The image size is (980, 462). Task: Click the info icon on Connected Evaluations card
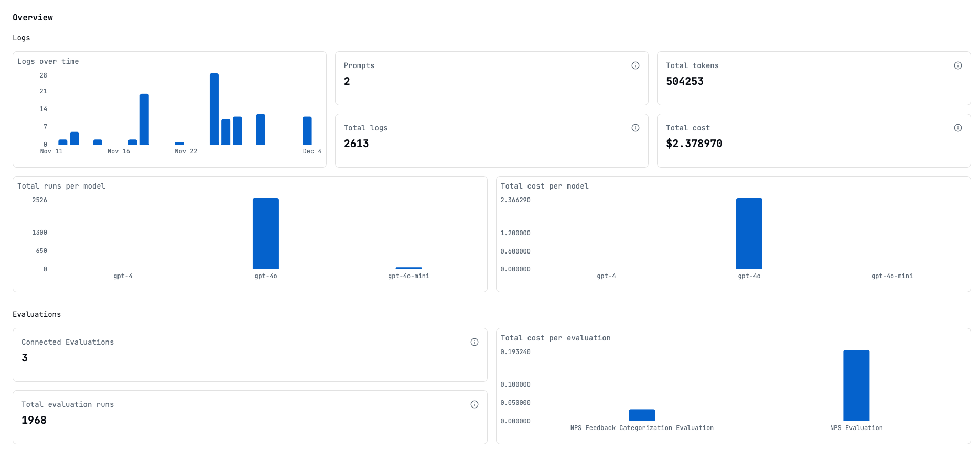pyautogui.click(x=474, y=342)
